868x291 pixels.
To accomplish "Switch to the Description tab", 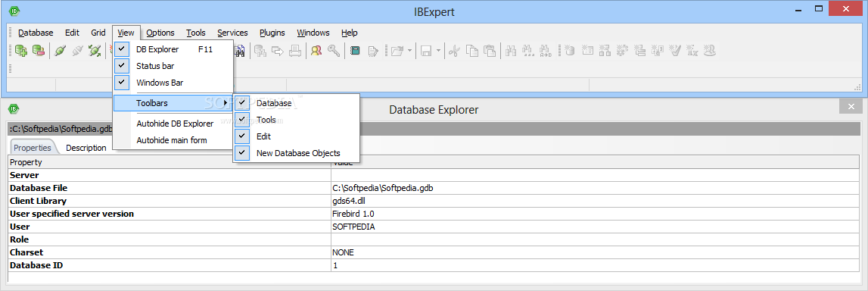I will pyautogui.click(x=86, y=148).
